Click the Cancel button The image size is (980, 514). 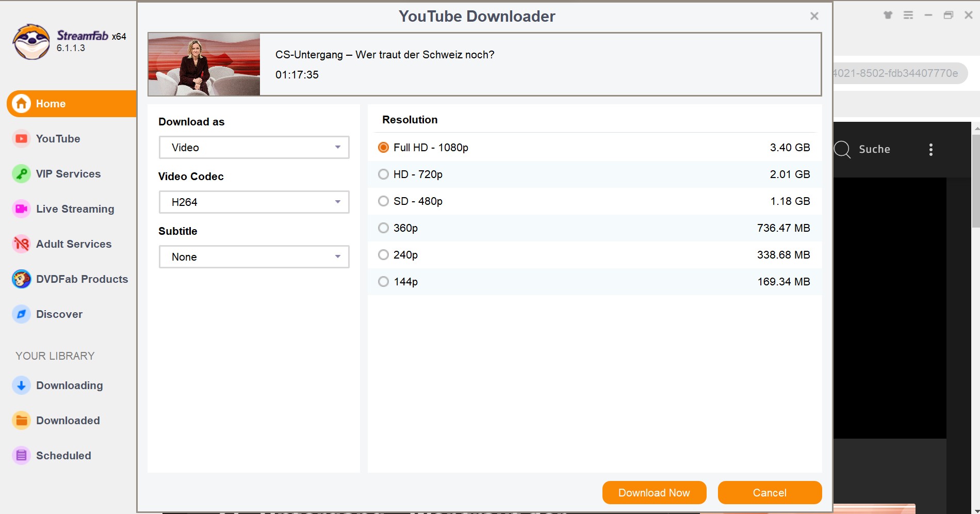770,493
